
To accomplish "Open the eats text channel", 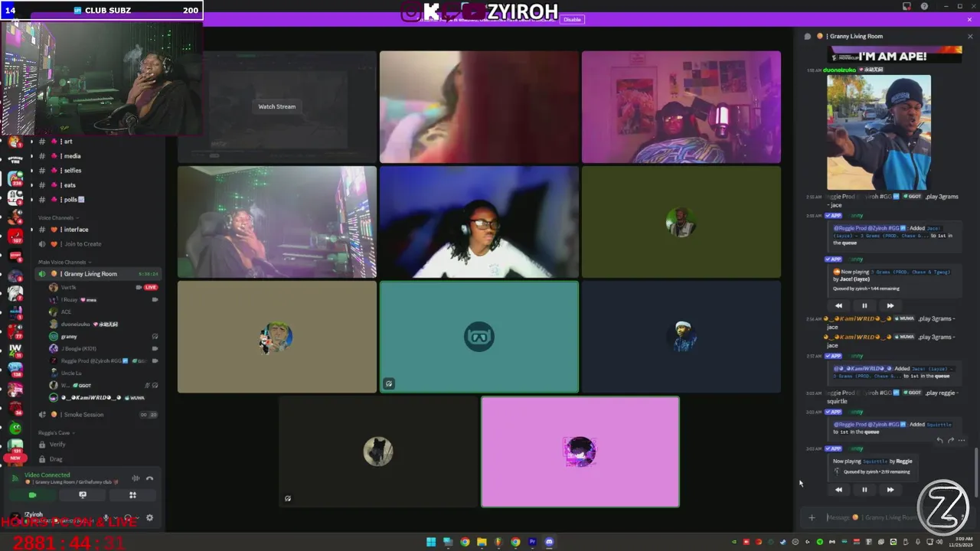I will pyautogui.click(x=97, y=185).
